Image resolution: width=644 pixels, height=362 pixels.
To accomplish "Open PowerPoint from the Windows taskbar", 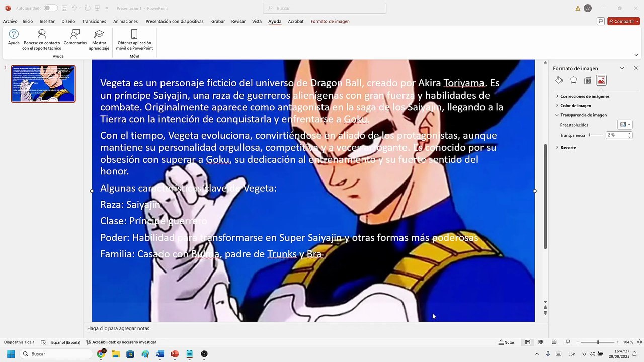I will click(x=175, y=354).
